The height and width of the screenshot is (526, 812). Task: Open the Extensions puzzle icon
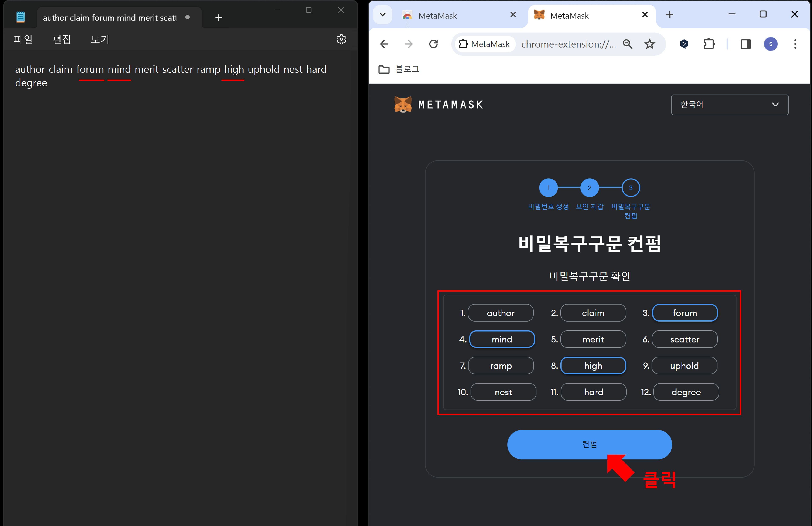click(x=709, y=44)
